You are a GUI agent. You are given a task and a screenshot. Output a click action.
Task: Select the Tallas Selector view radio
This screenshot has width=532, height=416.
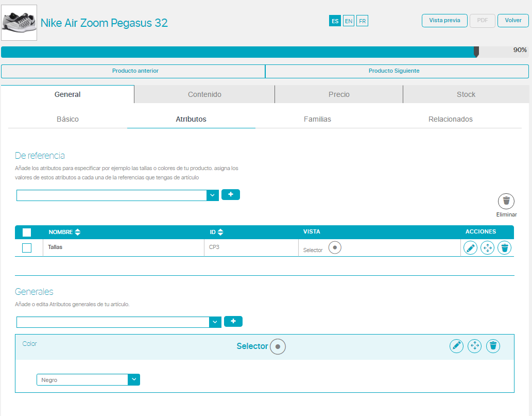pos(335,247)
